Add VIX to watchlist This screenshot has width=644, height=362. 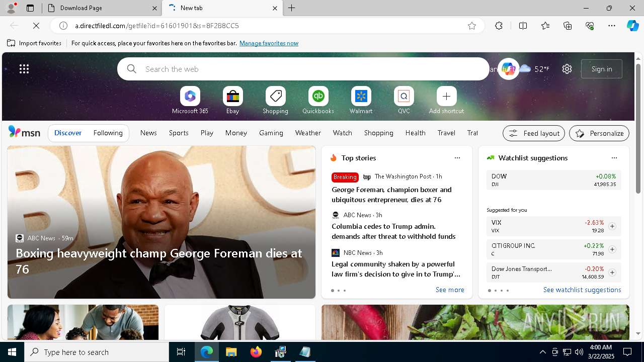pyautogui.click(x=612, y=226)
